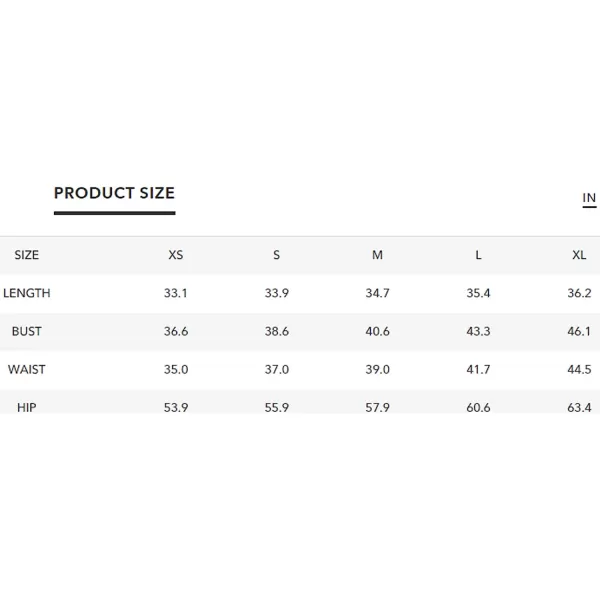The image size is (600, 600).
Task: Select the SIZE header label
Action: 26,255
